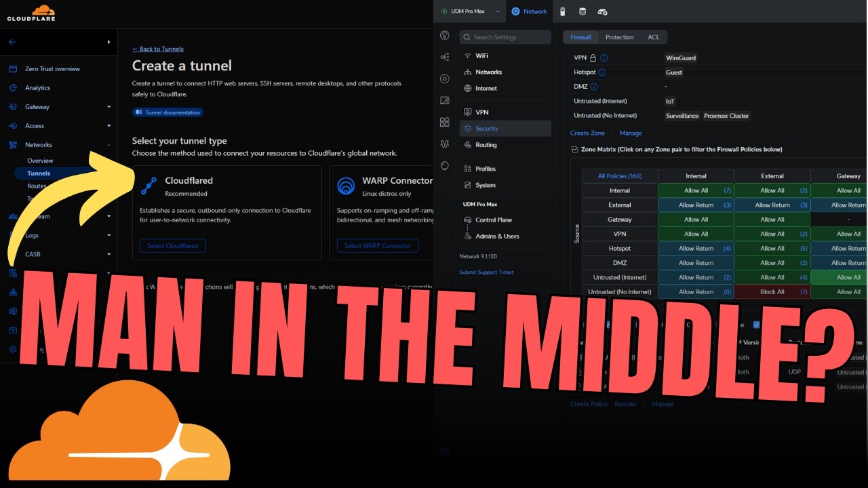This screenshot has width=868, height=488.
Task: Open the UDM Pro Max console dropdown
Action: click(x=469, y=12)
